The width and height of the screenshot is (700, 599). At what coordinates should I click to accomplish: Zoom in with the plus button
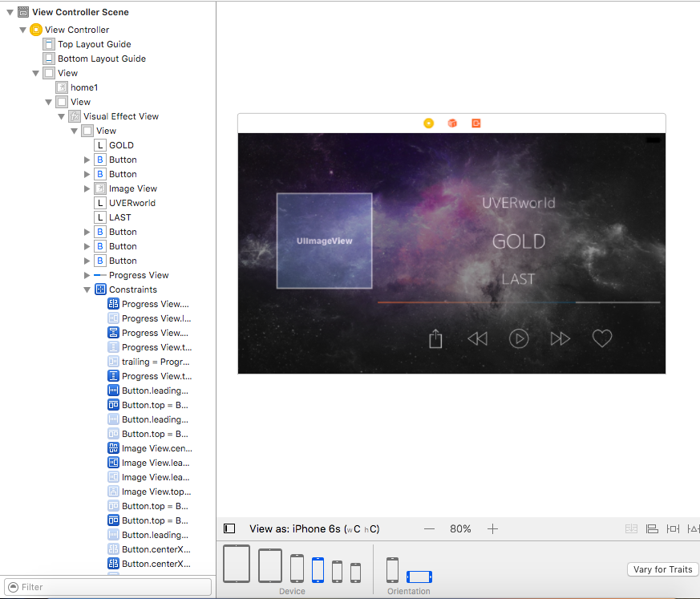pos(493,529)
